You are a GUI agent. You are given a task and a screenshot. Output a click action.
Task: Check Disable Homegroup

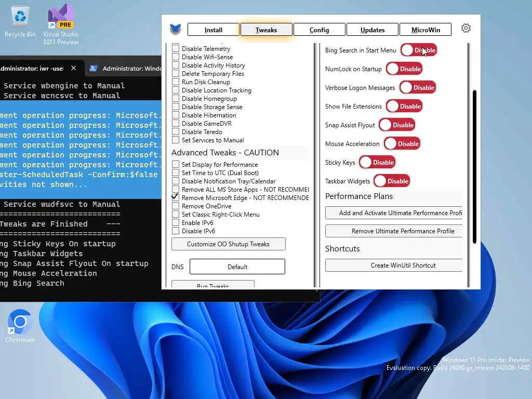[176, 98]
